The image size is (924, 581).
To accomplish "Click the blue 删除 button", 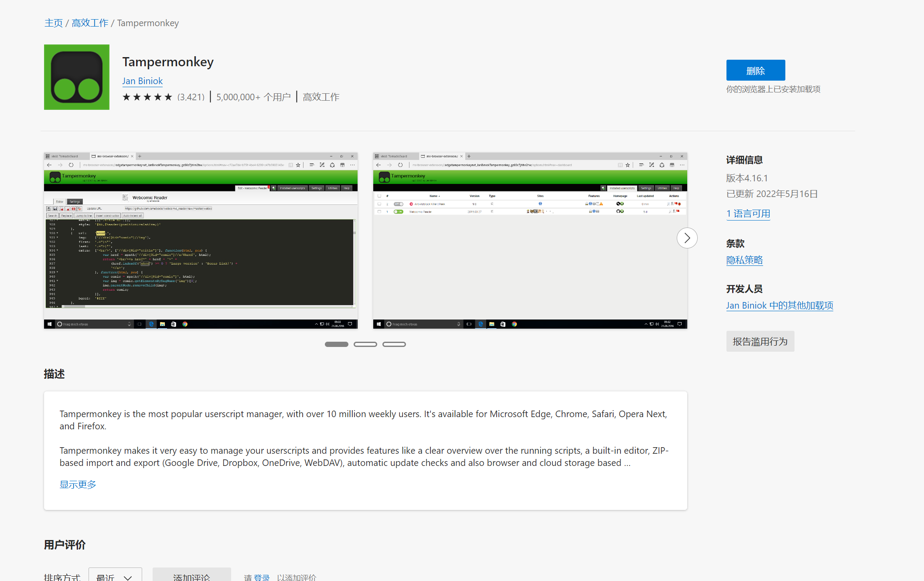I will point(756,70).
